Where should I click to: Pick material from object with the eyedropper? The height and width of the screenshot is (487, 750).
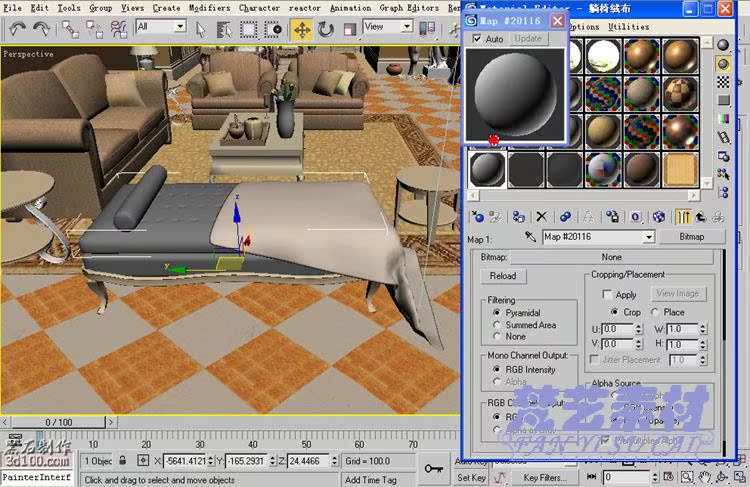click(x=530, y=237)
